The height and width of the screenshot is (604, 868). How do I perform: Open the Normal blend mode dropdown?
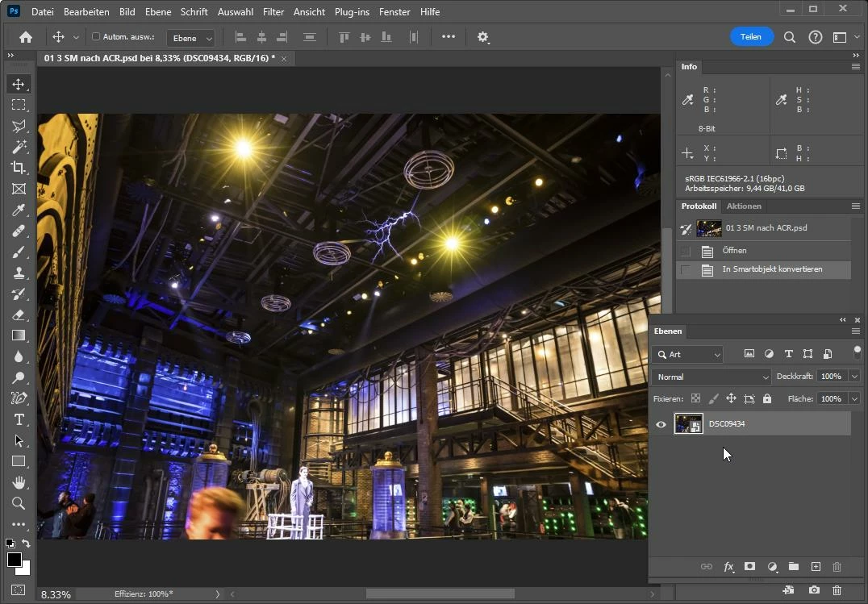(x=711, y=377)
